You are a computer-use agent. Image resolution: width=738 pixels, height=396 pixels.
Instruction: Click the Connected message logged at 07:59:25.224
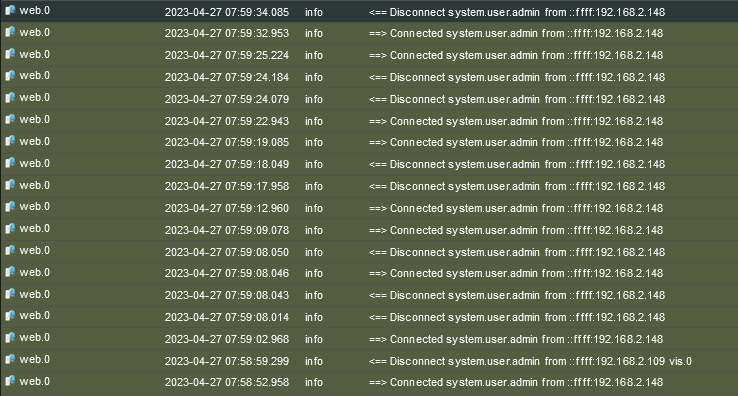click(516, 55)
